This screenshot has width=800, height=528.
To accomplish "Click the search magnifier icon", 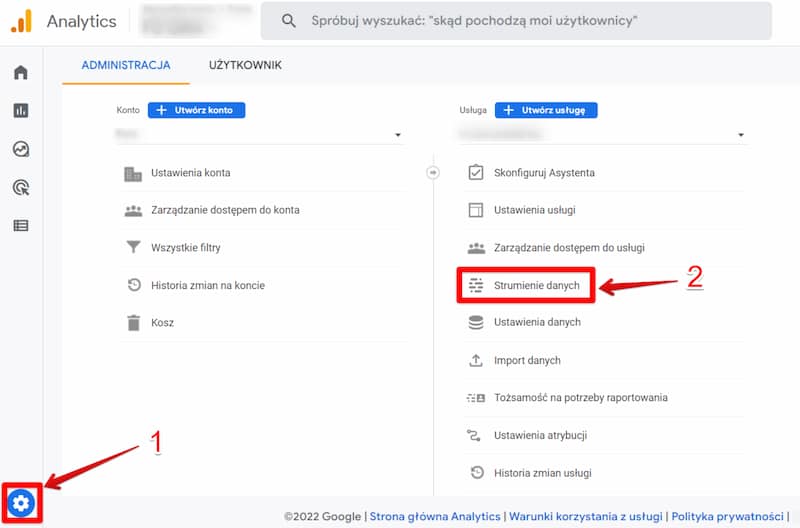I will 289,21.
